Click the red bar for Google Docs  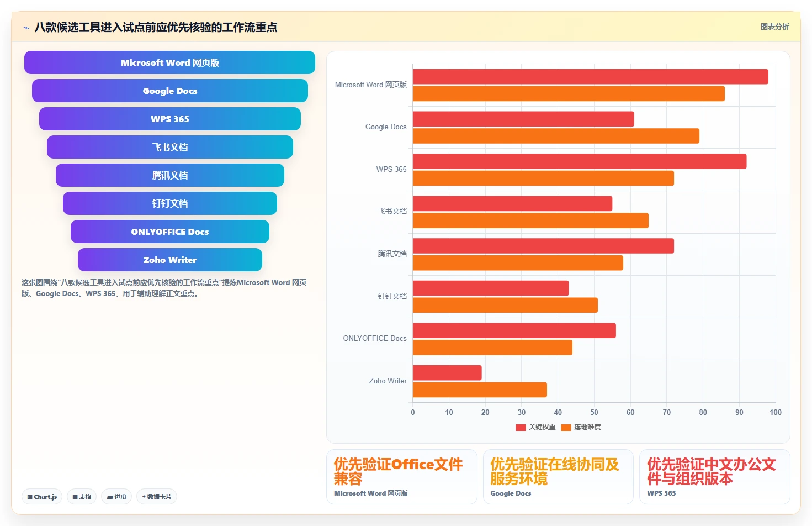tap(523, 119)
